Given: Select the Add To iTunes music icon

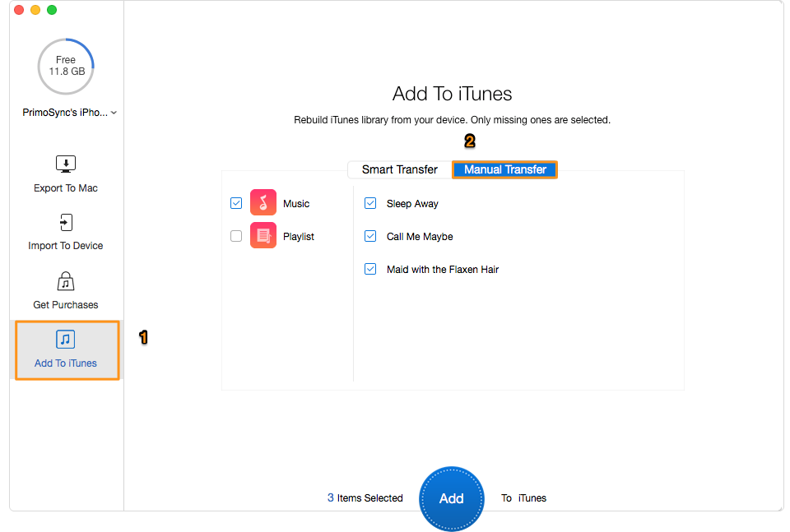Looking at the screenshot, I should pos(66,340).
